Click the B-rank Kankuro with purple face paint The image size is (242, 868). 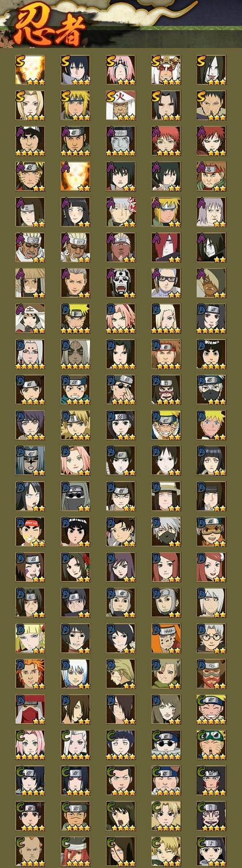tap(166, 389)
